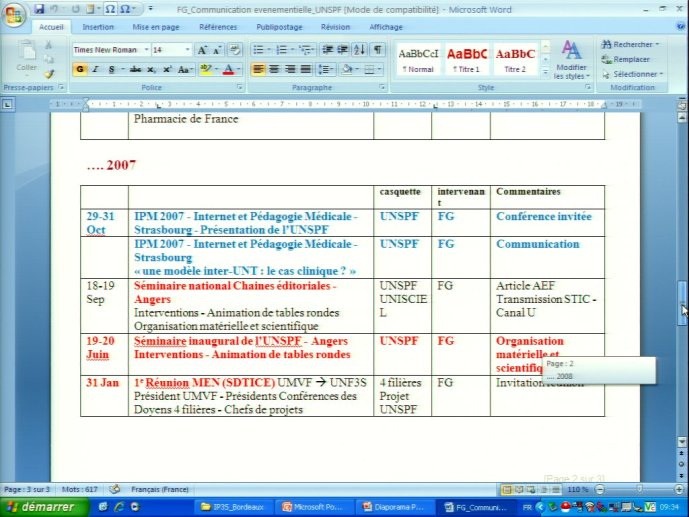Open the Publipostage tab
689x517 pixels.
279,27
